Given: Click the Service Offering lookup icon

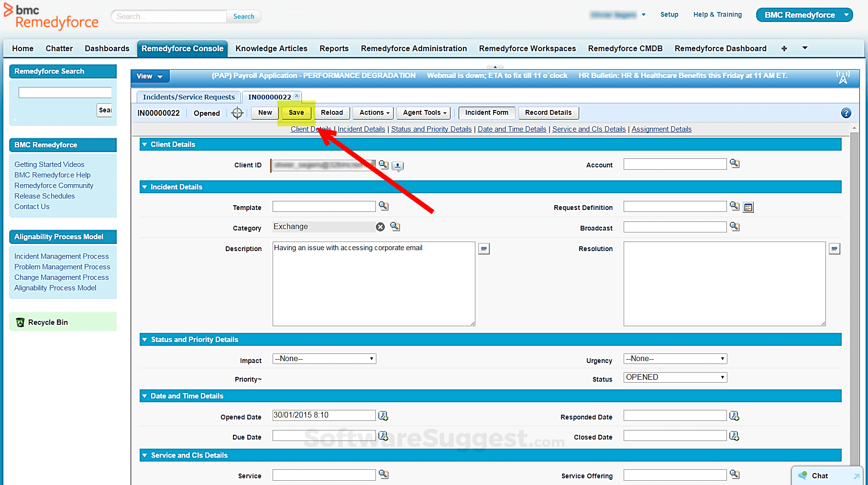Looking at the screenshot, I should 735,474.
